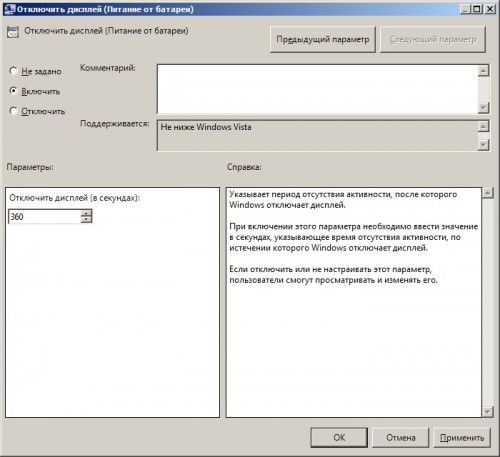Select the "Не задано" radio option

[13, 71]
